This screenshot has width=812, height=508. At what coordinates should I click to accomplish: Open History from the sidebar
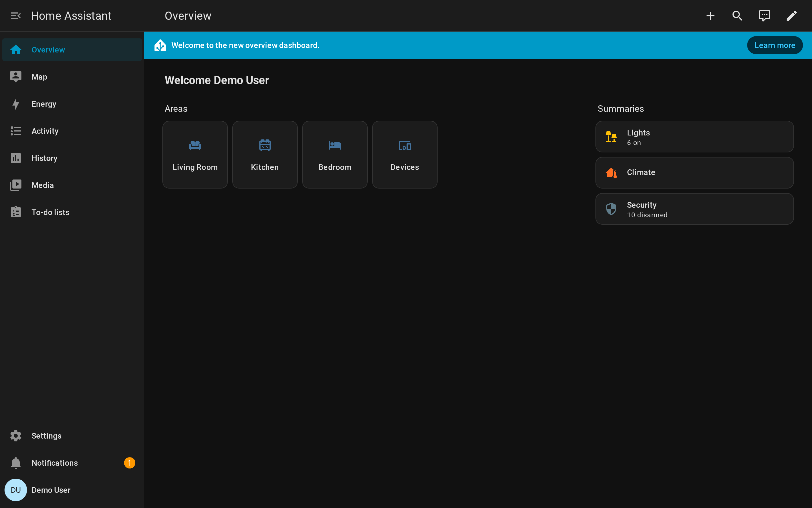[x=72, y=158]
